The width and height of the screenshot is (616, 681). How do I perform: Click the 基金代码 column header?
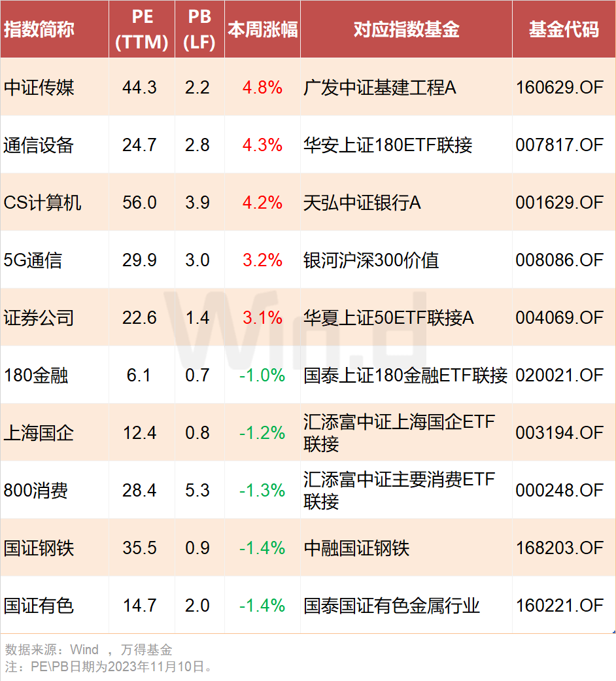(564, 29)
